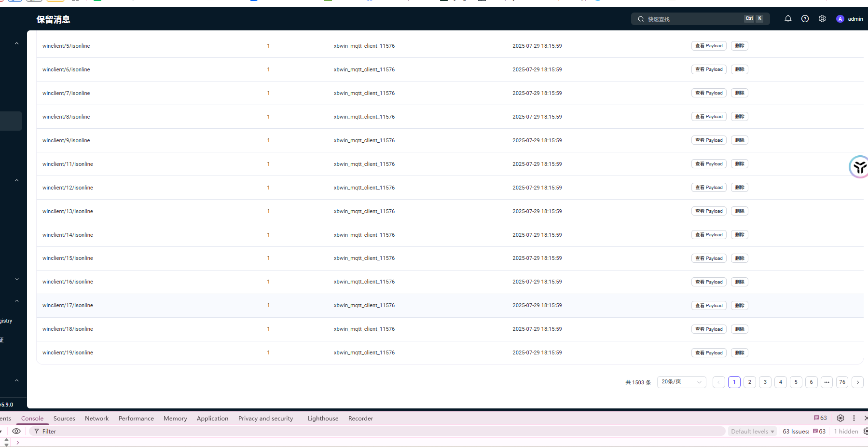This screenshot has height=447, width=868.
Task: Go to page 5 of results
Action: point(796,382)
